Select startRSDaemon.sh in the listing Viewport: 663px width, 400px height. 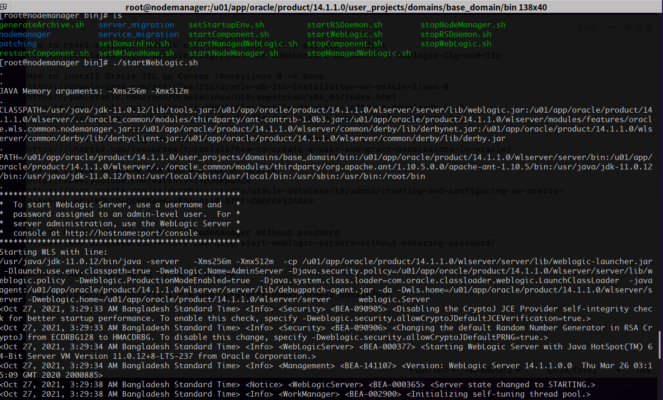345,25
